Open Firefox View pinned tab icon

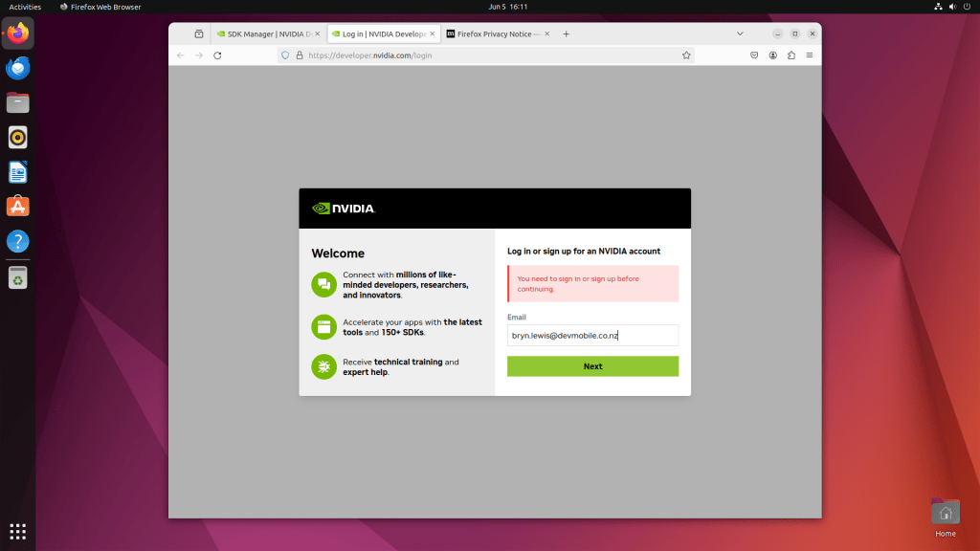(199, 33)
